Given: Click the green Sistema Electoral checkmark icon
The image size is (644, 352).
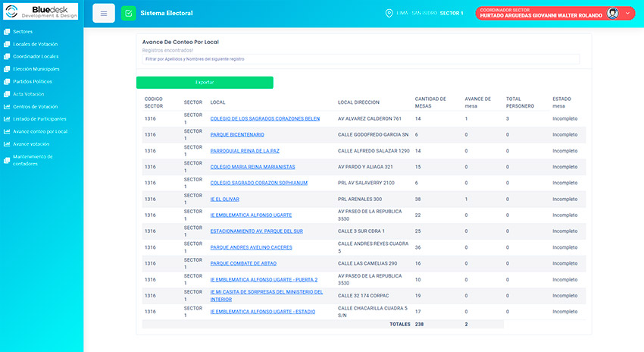Looking at the screenshot, I should (x=128, y=14).
